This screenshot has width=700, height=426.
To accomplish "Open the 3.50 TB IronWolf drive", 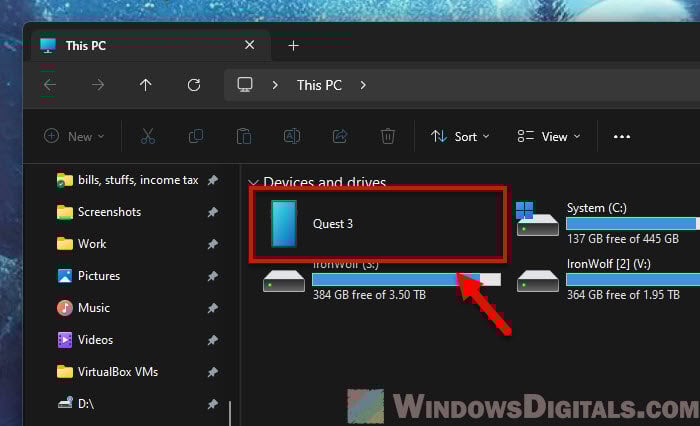I will (382, 282).
